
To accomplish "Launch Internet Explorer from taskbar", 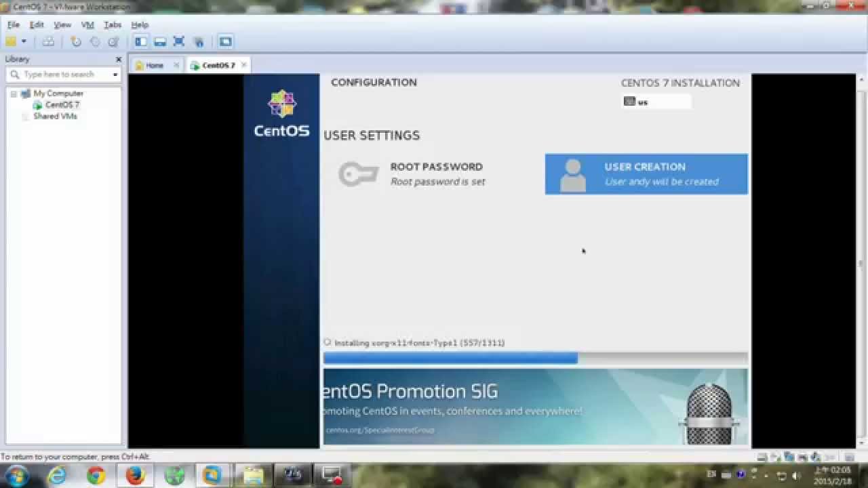I will pos(57,476).
